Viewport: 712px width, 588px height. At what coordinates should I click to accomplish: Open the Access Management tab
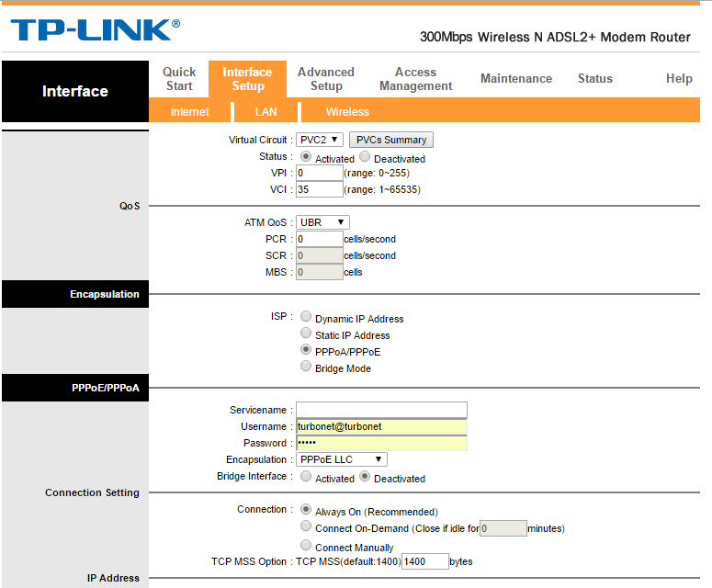[415, 79]
